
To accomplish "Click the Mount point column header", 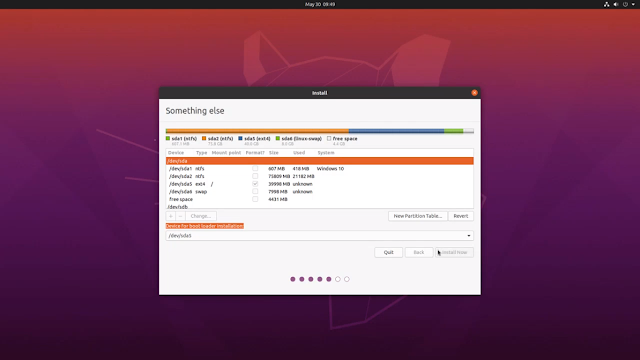I will tap(226, 153).
